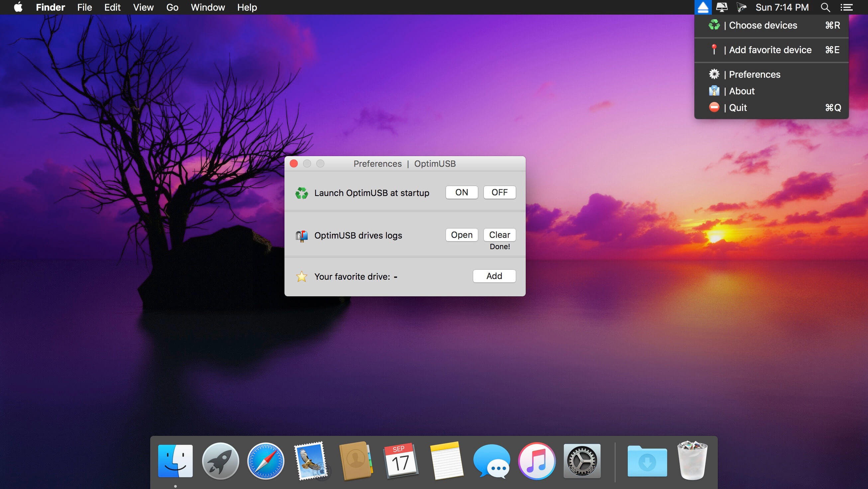Click the "Preferences | OptimUSB" window title
868x489 pixels.
(404, 164)
